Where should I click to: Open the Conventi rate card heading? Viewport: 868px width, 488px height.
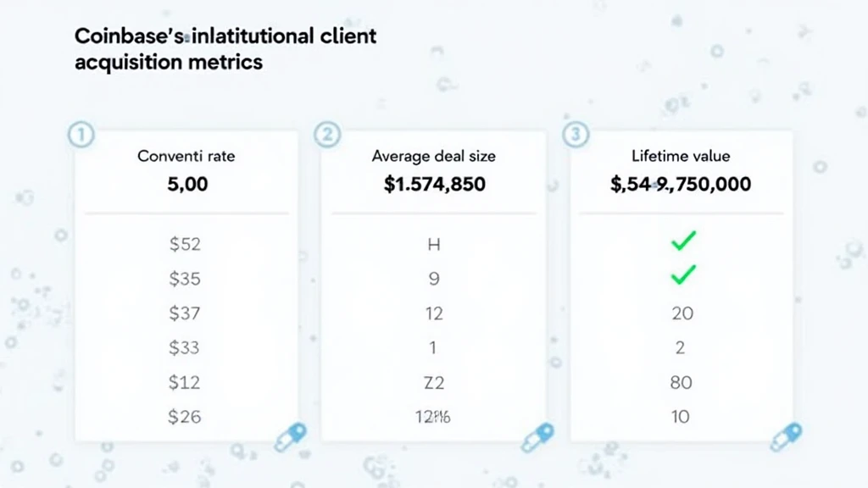pyautogui.click(x=186, y=156)
